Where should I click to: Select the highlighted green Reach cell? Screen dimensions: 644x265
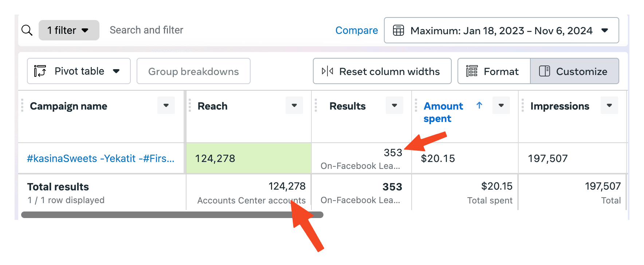[x=248, y=158]
